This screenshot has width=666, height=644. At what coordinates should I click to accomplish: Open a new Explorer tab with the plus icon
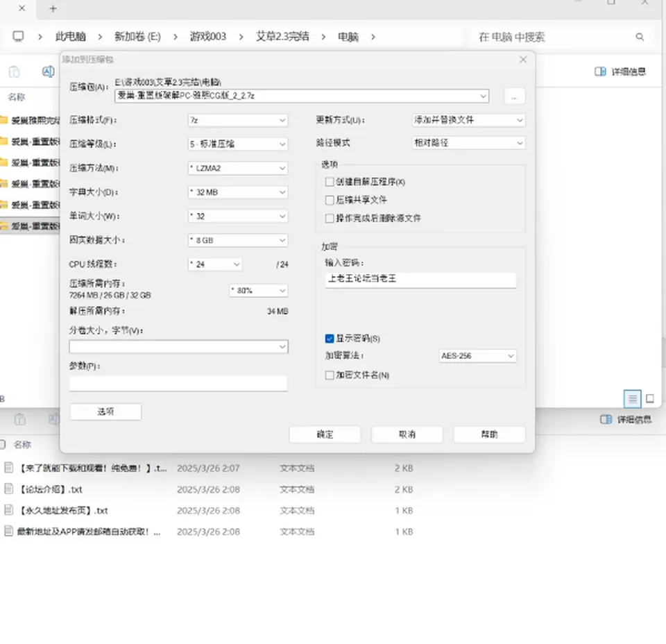(x=53, y=8)
